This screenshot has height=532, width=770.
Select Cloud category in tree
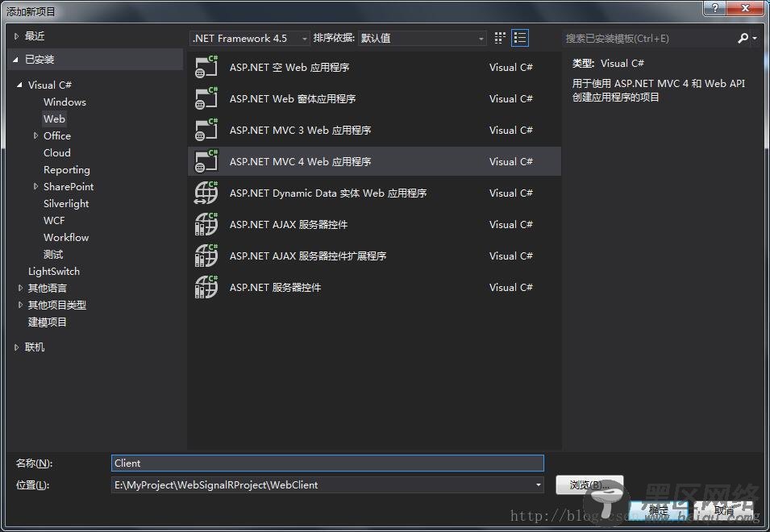[x=57, y=152]
